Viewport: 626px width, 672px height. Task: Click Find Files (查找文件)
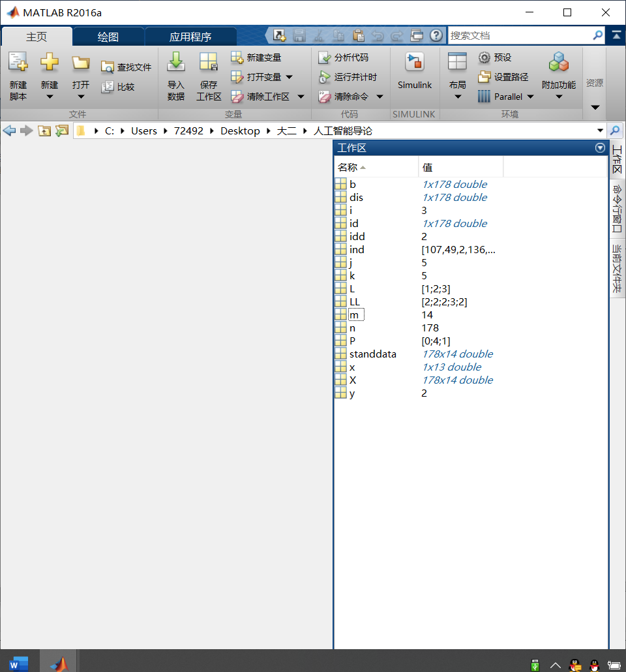click(x=127, y=67)
